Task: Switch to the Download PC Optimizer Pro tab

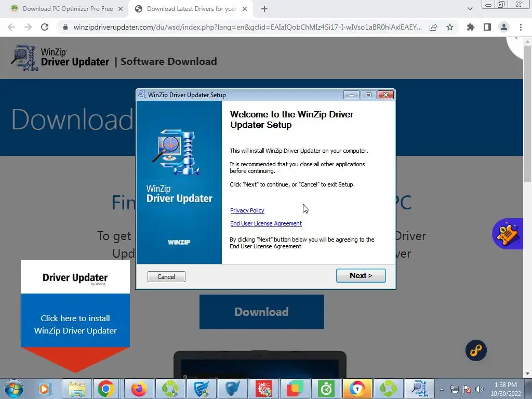Action: click(x=68, y=9)
